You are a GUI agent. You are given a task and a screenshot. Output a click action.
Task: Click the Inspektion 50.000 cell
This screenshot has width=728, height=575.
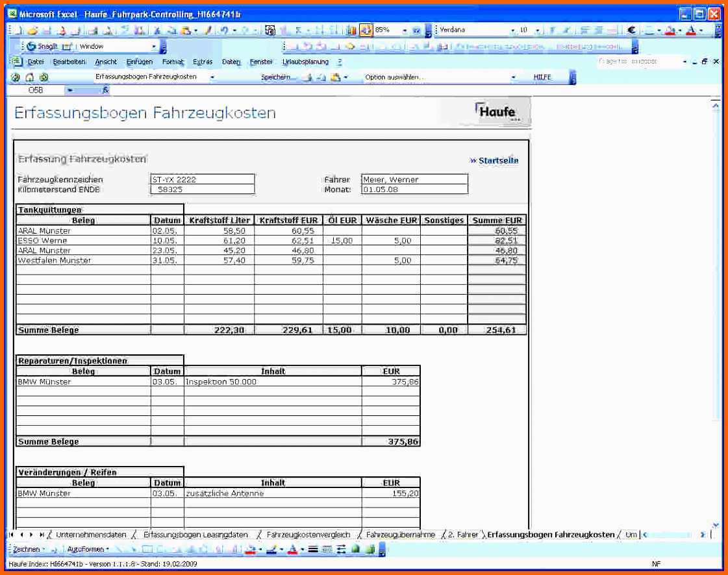[x=273, y=382]
